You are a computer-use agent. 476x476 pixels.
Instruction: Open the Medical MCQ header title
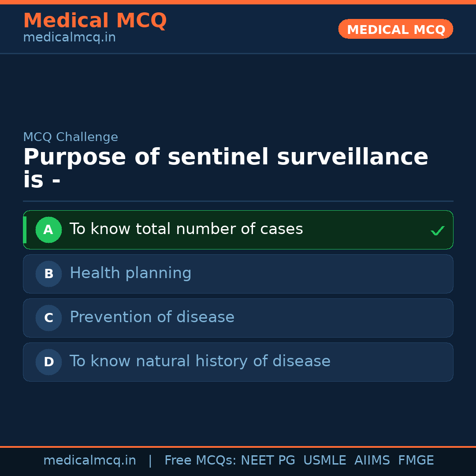point(95,21)
